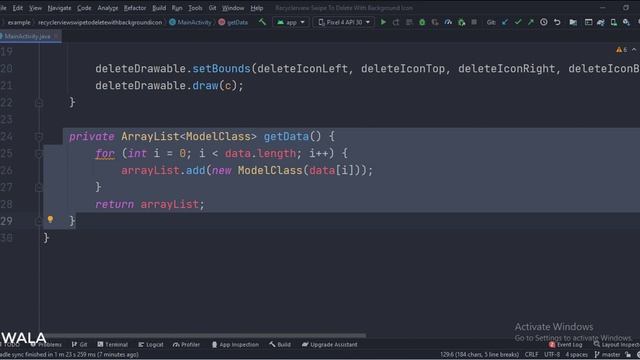Open the Problems tool window

(x=46, y=344)
